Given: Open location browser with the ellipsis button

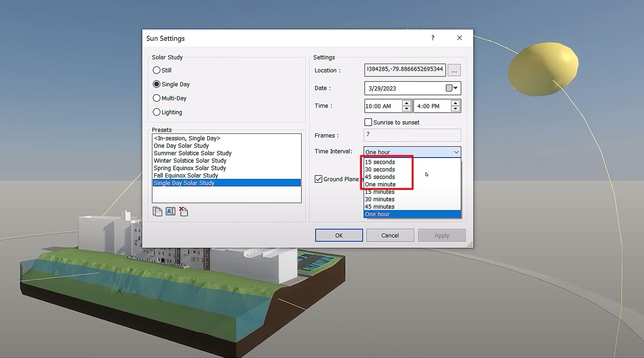Looking at the screenshot, I should click(x=454, y=70).
